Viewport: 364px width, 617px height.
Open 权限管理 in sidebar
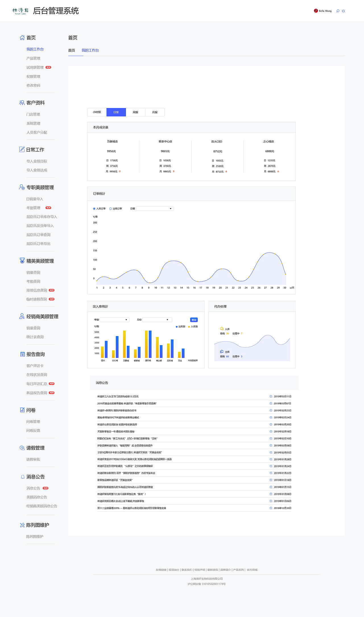[x=33, y=76]
